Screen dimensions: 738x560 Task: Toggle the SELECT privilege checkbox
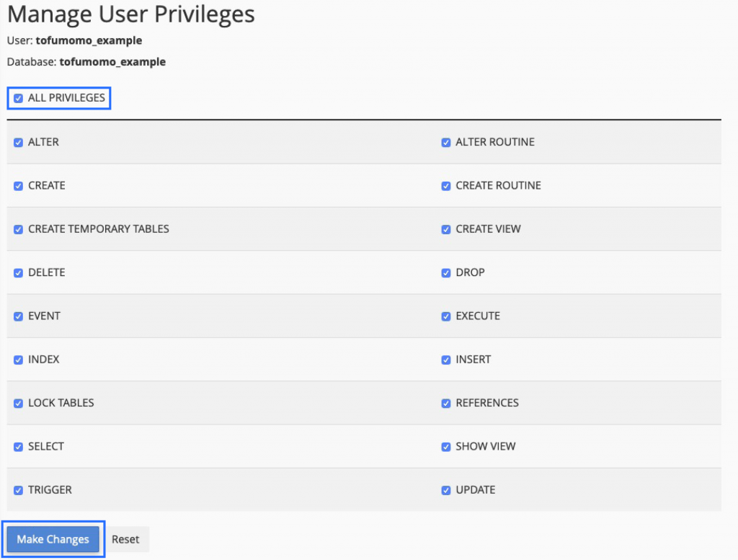click(18, 446)
